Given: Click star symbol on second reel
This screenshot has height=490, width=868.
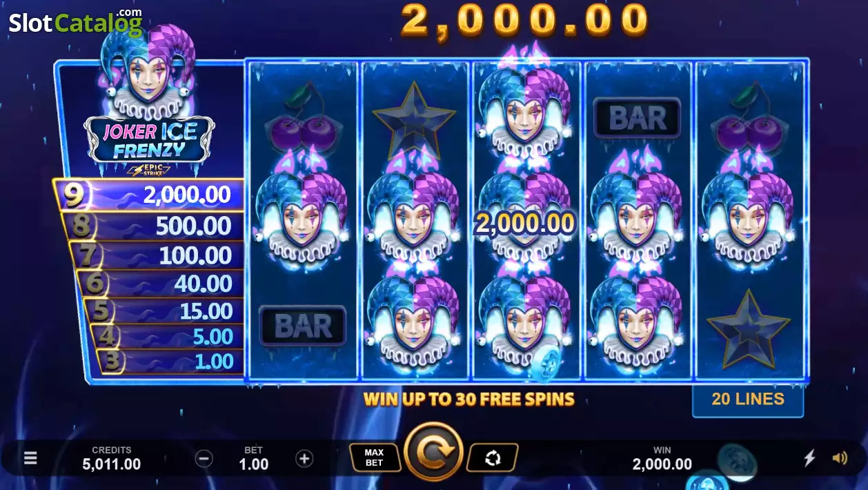Looking at the screenshot, I should point(414,119).
